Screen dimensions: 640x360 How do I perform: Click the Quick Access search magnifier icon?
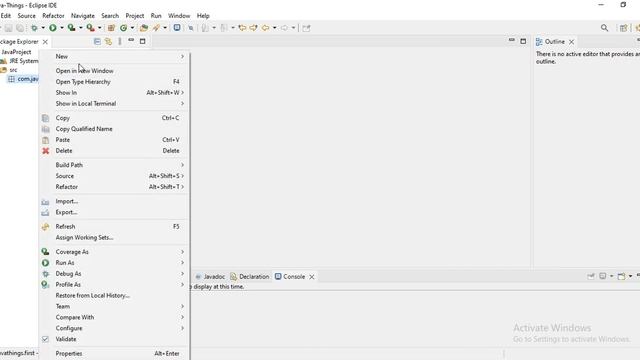(604, 28)
